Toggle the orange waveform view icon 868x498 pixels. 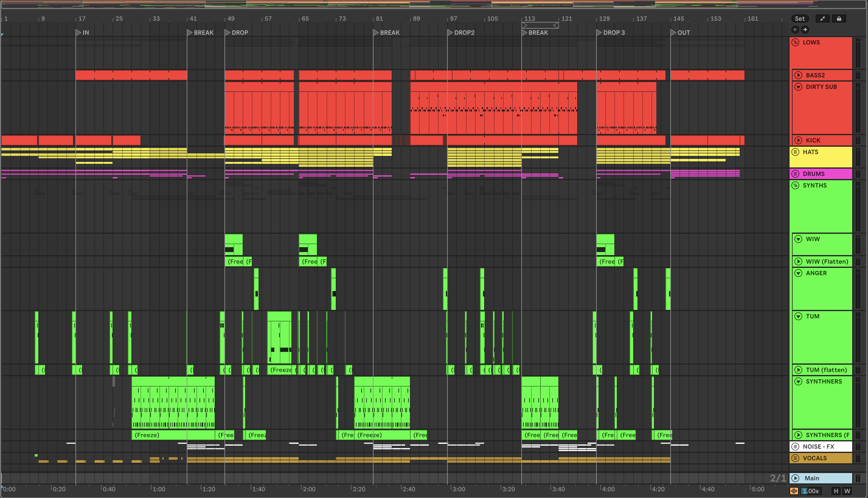pyautogui.click(x=794, y=491)
